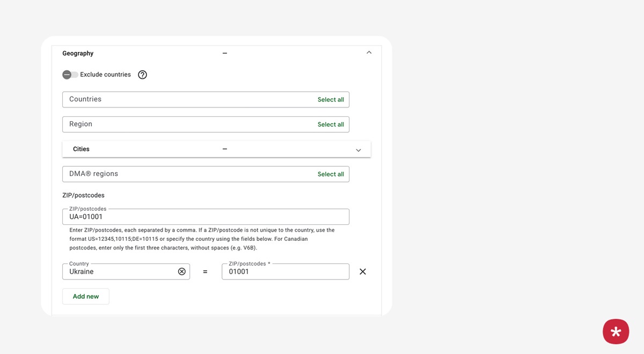
Task: Remove the Ukraine postcode row with X
Action: (363, 271)
